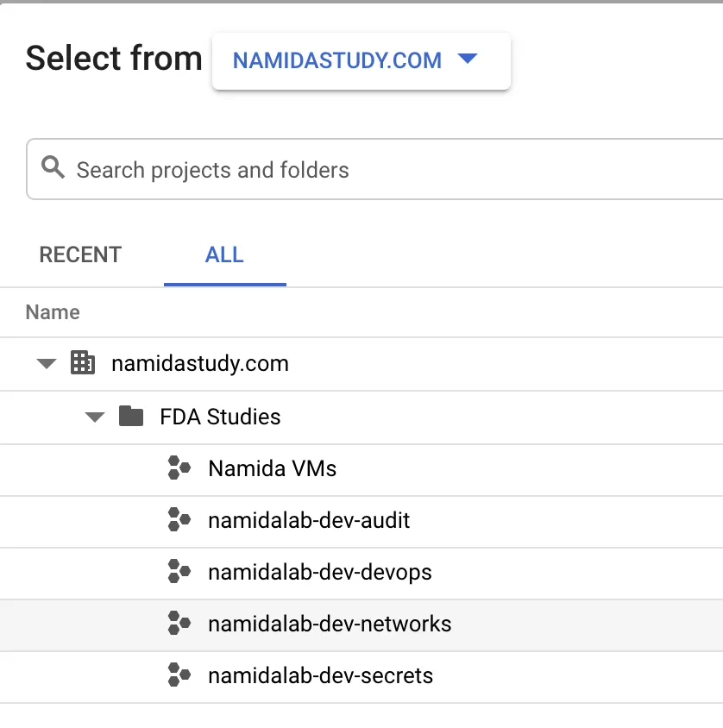Select the Namida VMs project
Screen dimensions: 723x728
[x=272, y=469]
